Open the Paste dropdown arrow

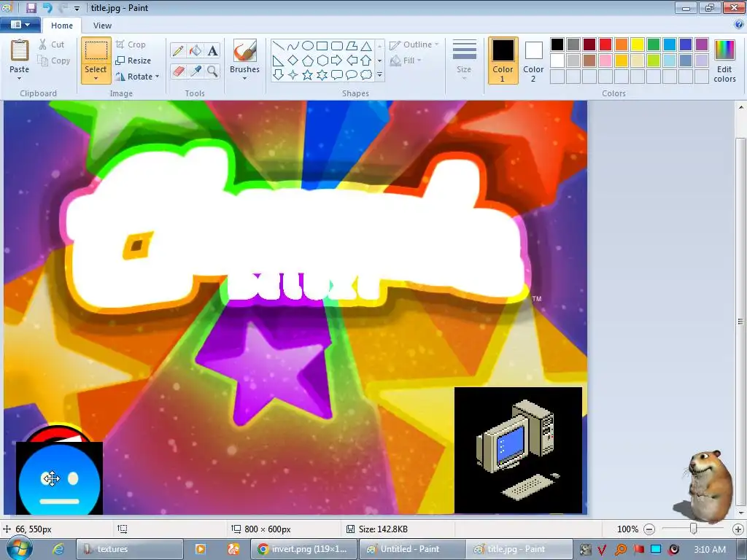20,79
